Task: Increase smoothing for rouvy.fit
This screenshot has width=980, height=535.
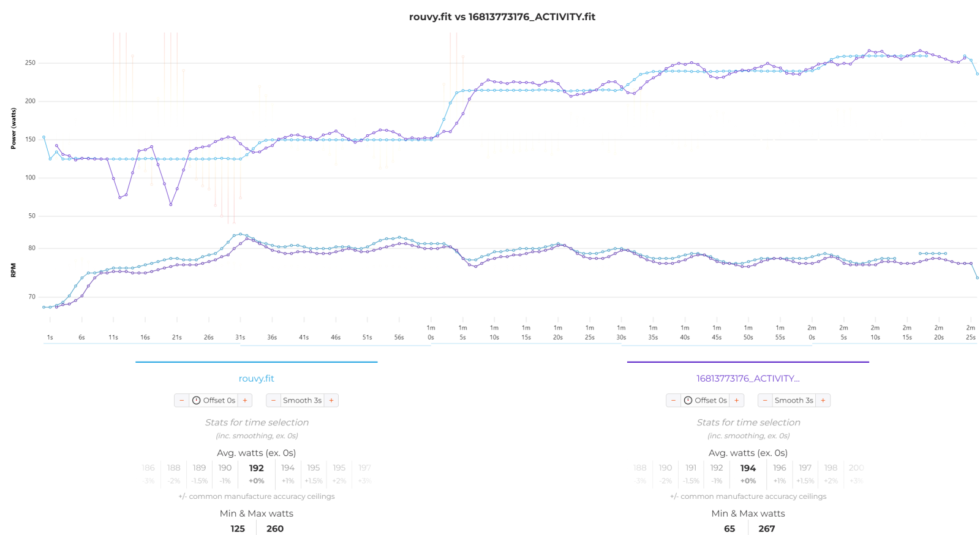Action: [x=331, y=400]
